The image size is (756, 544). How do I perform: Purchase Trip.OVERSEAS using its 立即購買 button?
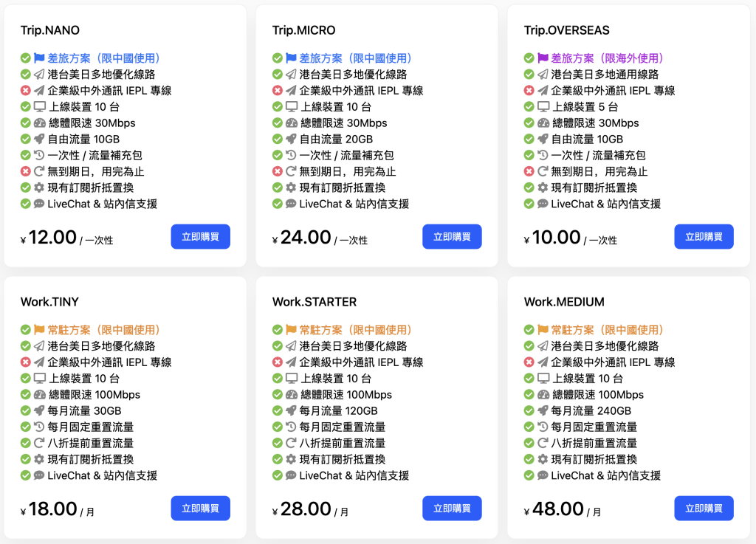tap(704, 237)
